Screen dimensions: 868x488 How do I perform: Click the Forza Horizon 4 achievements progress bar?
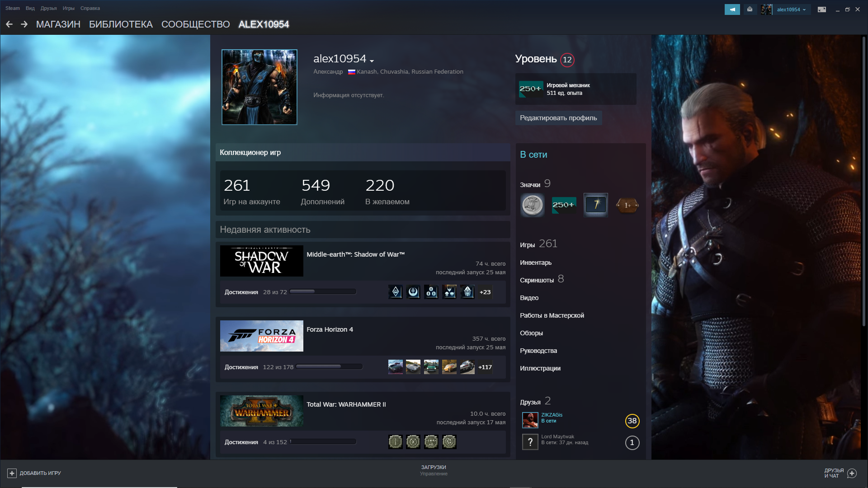tap(329, 367)
